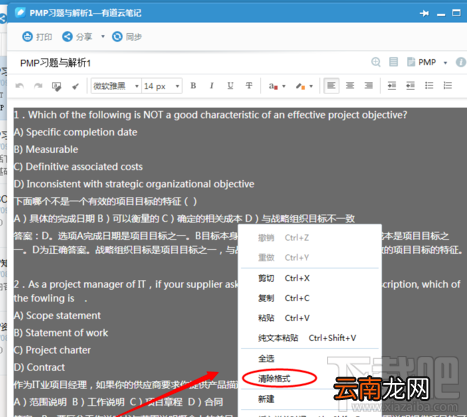
Task: Select left text alignment
Action: point(331,86)
